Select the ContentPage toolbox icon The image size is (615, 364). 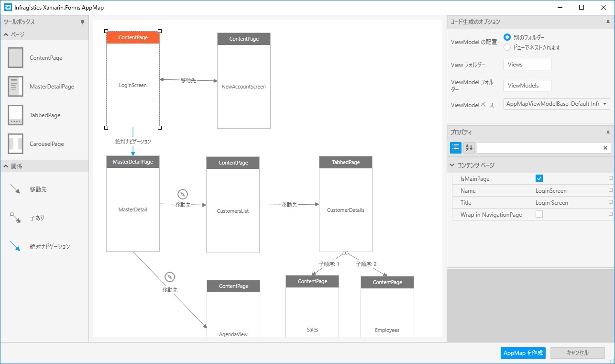click(16, 57)
